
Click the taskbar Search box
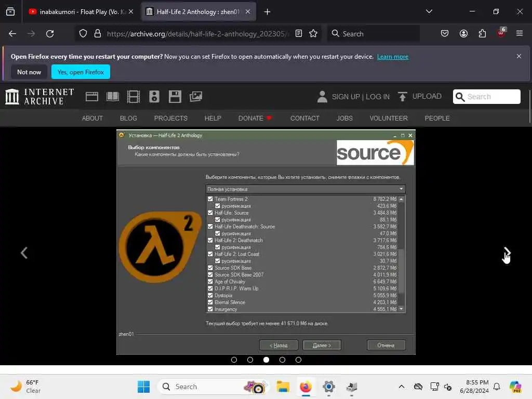pyautogui.click(x=213, y=387)
